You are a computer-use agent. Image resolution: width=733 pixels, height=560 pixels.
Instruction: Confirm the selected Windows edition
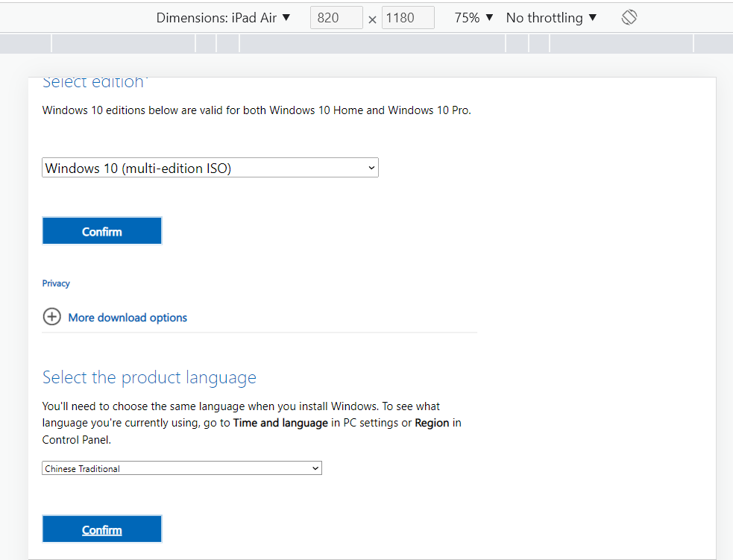pyautogui.click(x=102, y=231)
